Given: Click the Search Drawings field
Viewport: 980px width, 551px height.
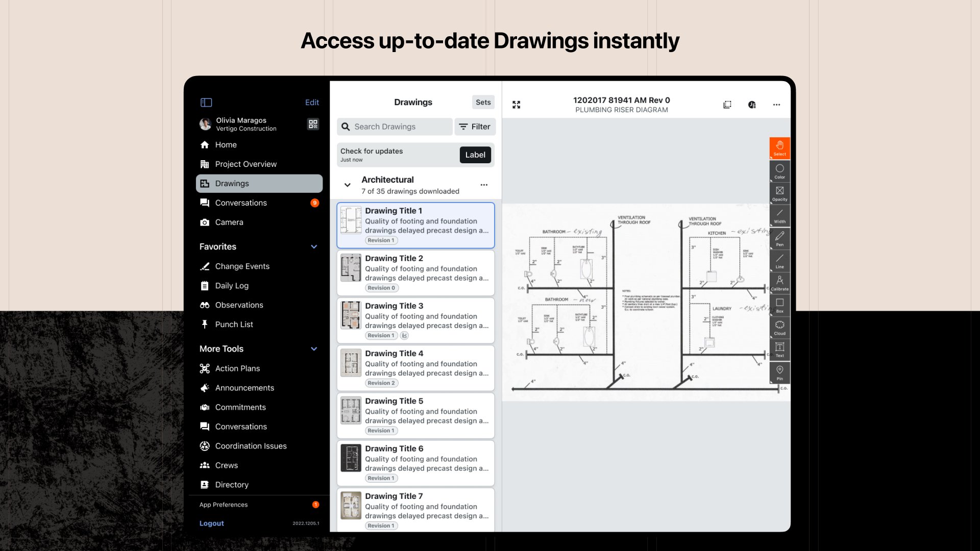Looking at the screenshot, I should 395,127.
